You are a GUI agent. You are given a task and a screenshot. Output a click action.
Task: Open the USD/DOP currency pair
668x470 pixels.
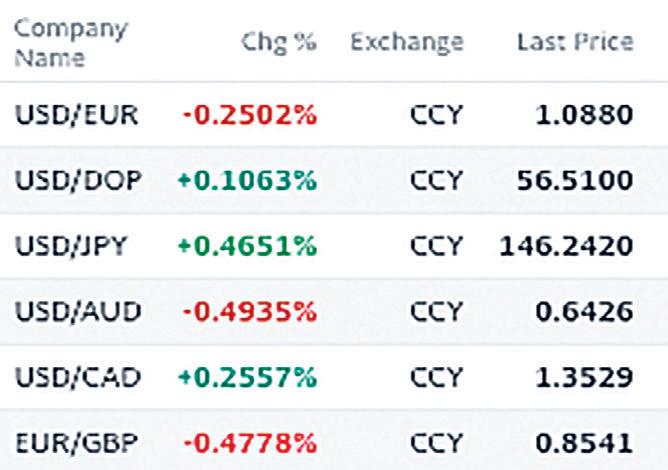pos(78,181)
